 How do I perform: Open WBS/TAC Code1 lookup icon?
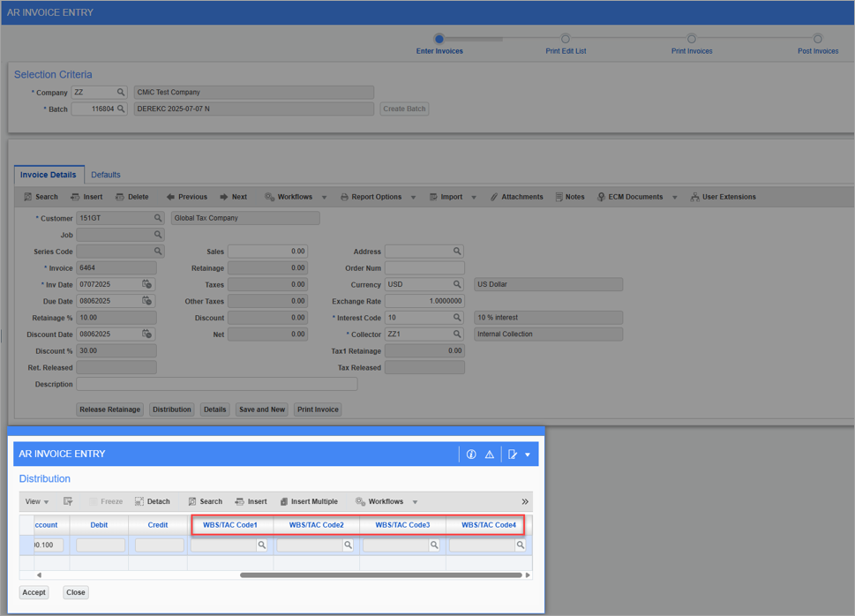click(262, 545)
